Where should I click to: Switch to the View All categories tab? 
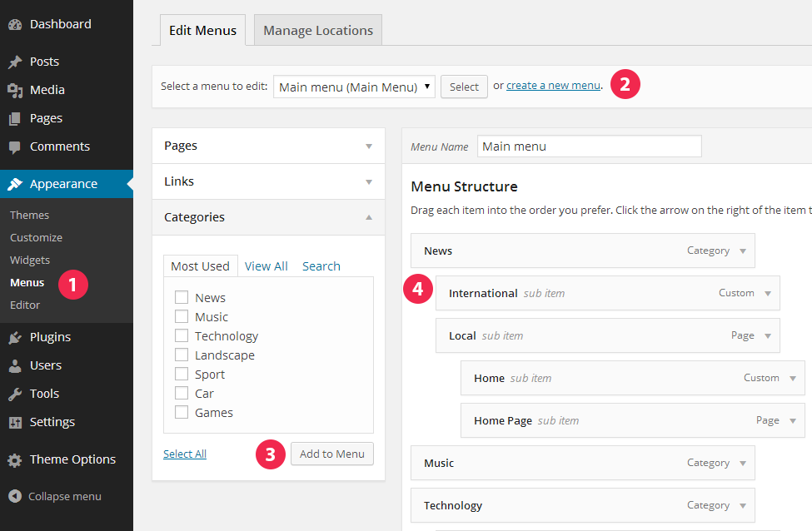click(267, 266)
